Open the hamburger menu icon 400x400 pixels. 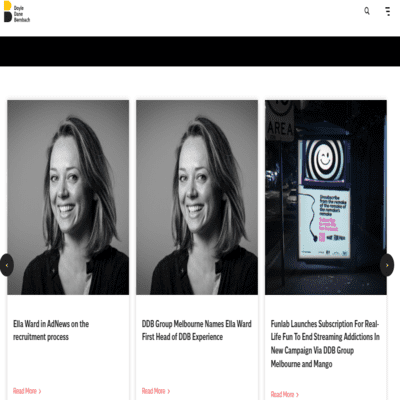388,11
